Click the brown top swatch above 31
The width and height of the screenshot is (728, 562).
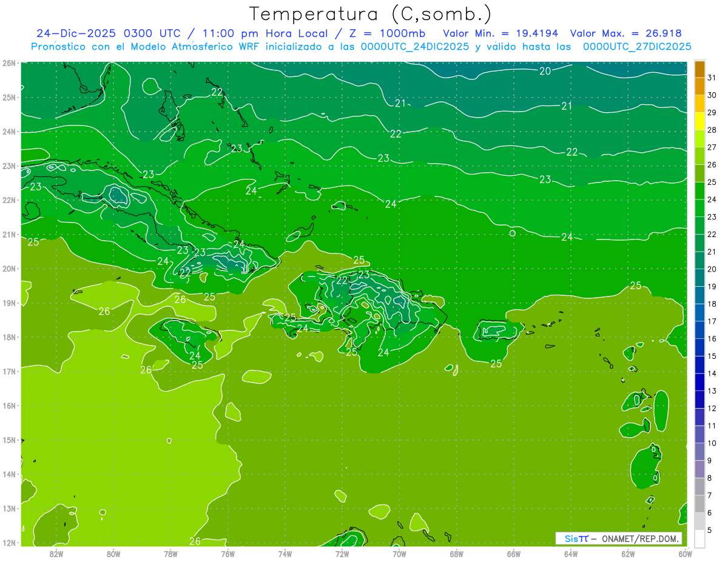pyautogui.click(x=699, y=69)
